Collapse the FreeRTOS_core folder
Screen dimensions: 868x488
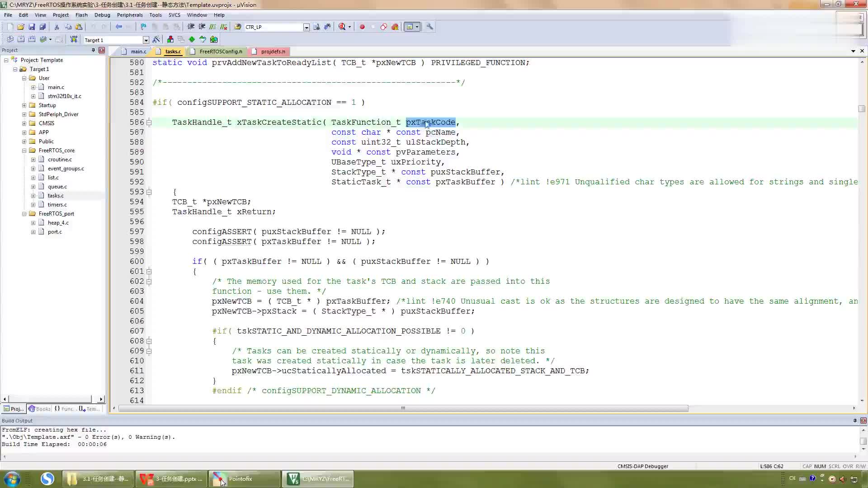click(x=24, y=150)
